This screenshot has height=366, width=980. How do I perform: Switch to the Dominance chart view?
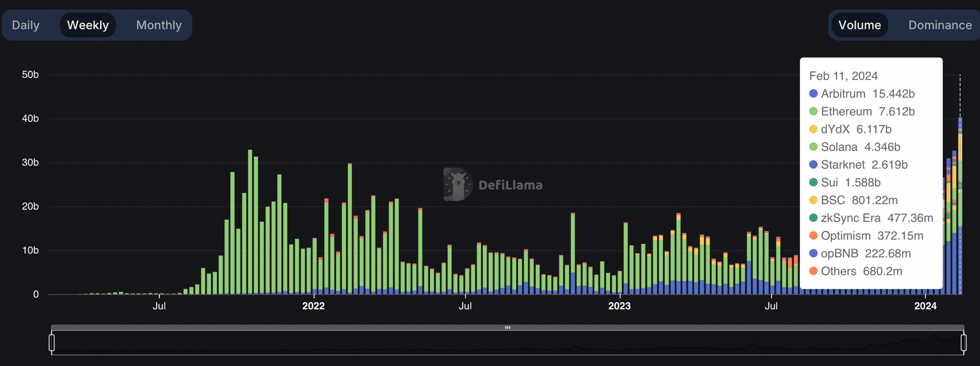pyautogui.click(x=940, y=25)
